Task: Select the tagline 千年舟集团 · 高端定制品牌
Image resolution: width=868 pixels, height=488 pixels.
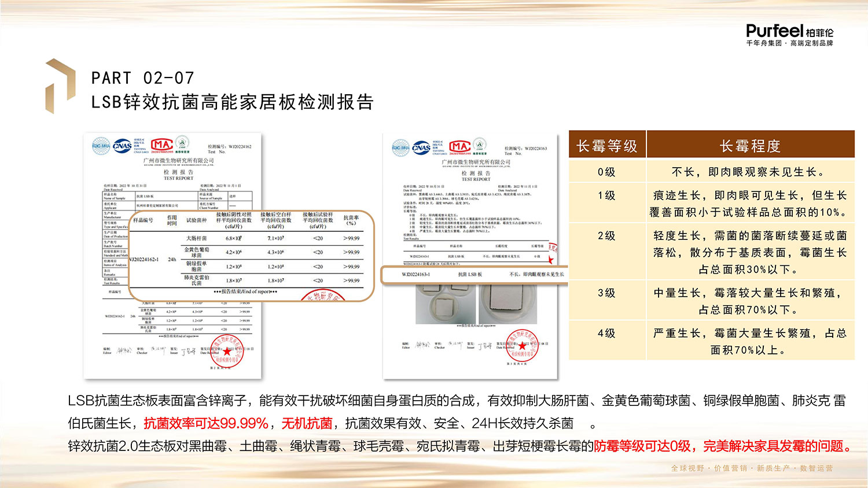Action: [789, 43]
